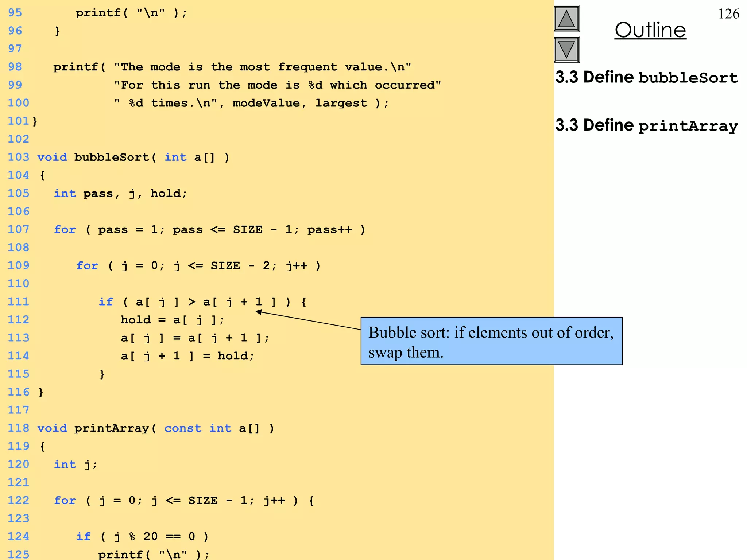Click line 120 'int j;'
Viewport: 747px width, 560px height.
click(x=76, y=464)
